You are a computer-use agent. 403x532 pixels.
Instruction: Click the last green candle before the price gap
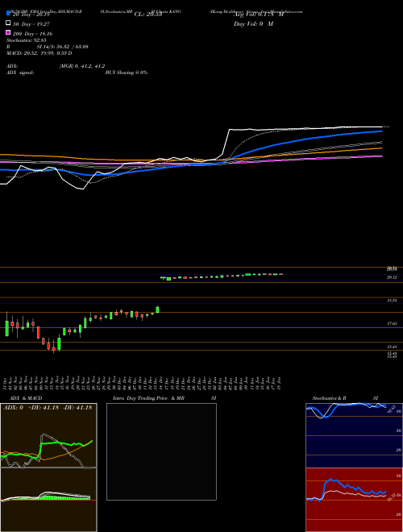pyautogui.click(x=157, y=309)
